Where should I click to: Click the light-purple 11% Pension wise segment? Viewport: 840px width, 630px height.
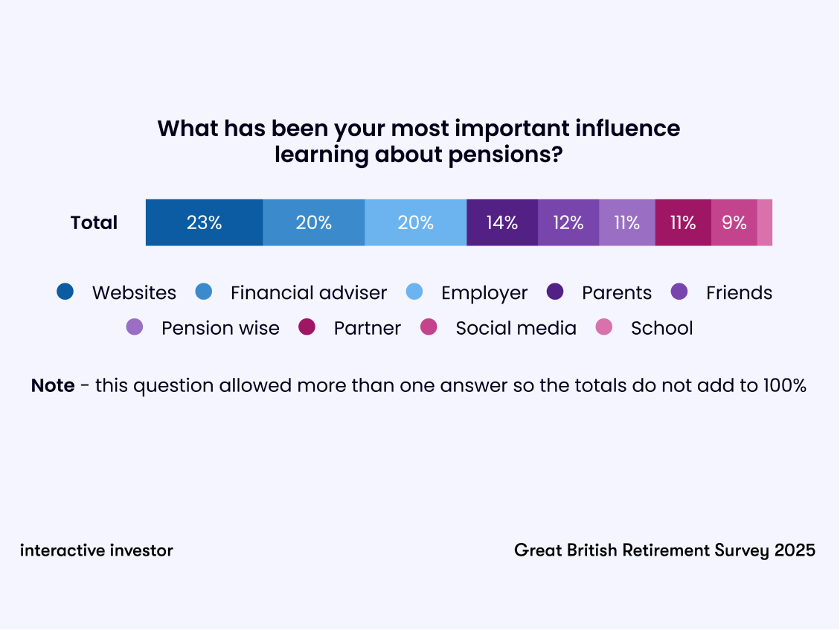tap(627, 222)
